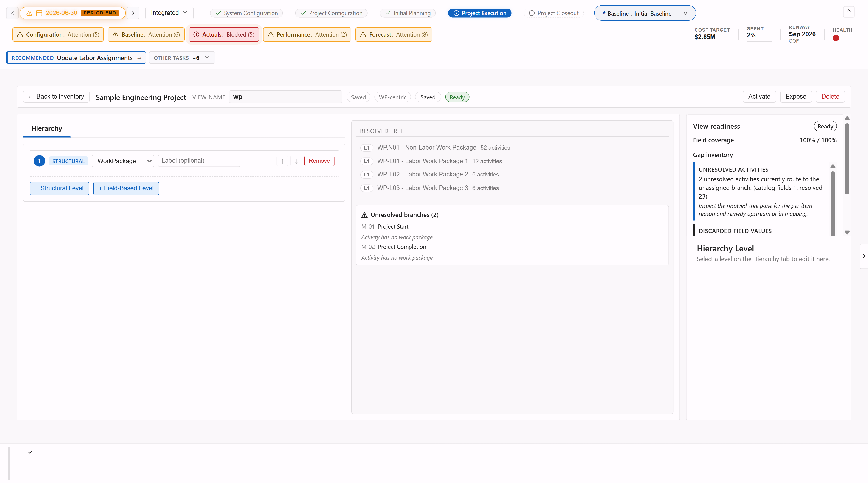Click M-01 Project Start unresolved item
The height and width of the screenshot is (483, 868).
click(385, 227)
